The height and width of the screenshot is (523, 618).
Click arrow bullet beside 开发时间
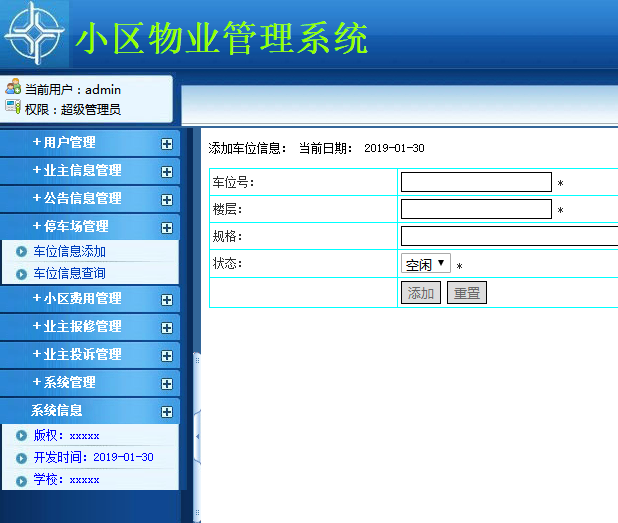tap(21, 458)
